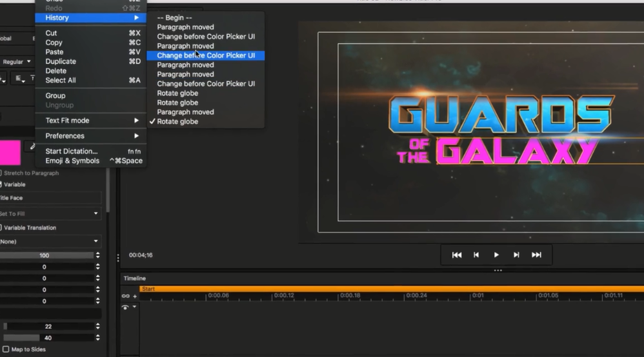Click the eyedropper icon beside the pink swatch
This screenshot has width=644, height=357.
click(30, 147)
